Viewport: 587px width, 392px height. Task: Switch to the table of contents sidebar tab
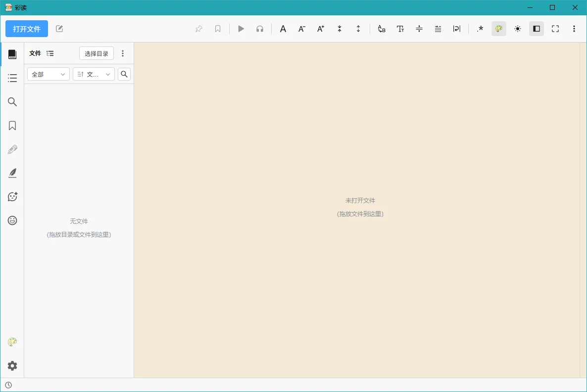coord(12,78)
